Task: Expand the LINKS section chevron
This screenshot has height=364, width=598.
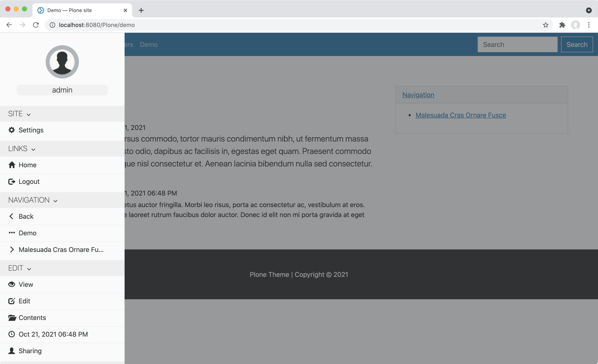Action: point(33,149)
